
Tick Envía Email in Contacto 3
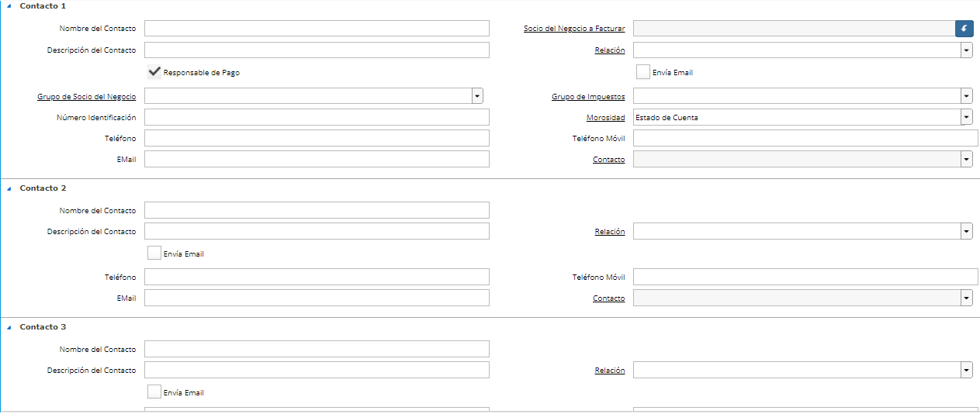pos(154,392)
